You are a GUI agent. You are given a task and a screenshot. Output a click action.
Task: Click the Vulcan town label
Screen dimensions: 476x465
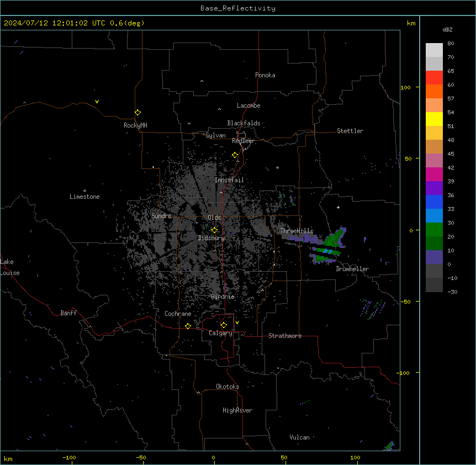click(x=300, y=437)
